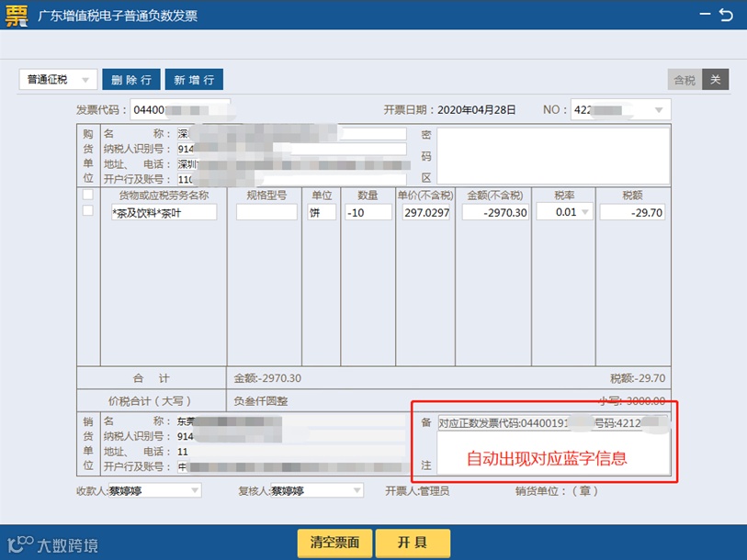The height and width of the screenshot is (560, 747).
Task: Click the 密码区 text area
Action: 553,156
